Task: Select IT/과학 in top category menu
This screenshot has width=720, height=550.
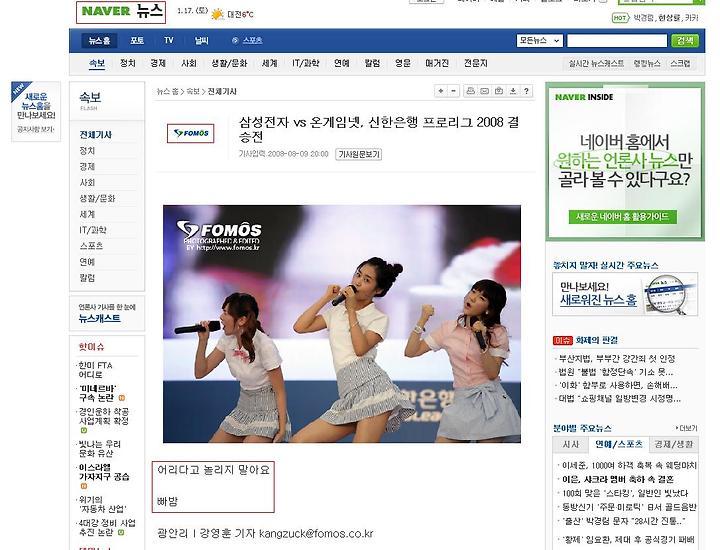Action: coord(305,63)
